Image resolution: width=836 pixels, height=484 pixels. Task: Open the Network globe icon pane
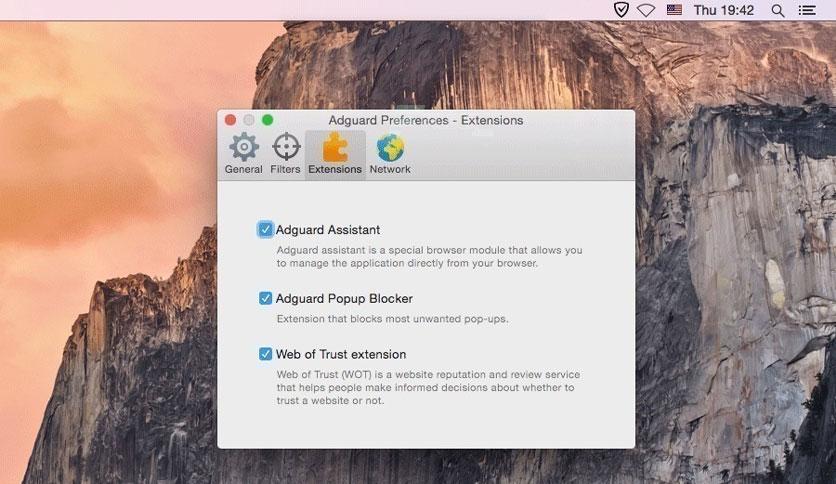390,148
